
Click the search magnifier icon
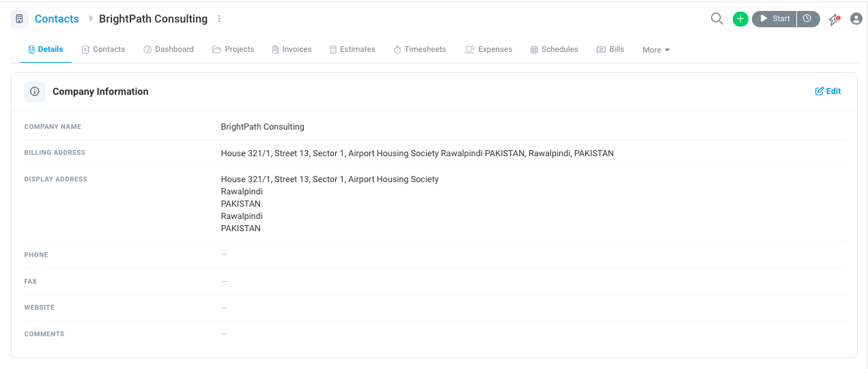pyautogui.click(x=716, y=19)
